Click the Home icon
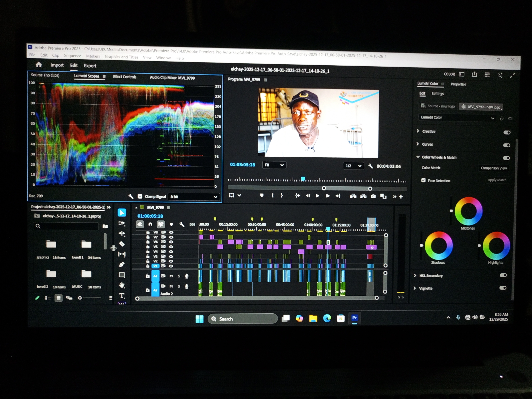 tap(39, 65)
